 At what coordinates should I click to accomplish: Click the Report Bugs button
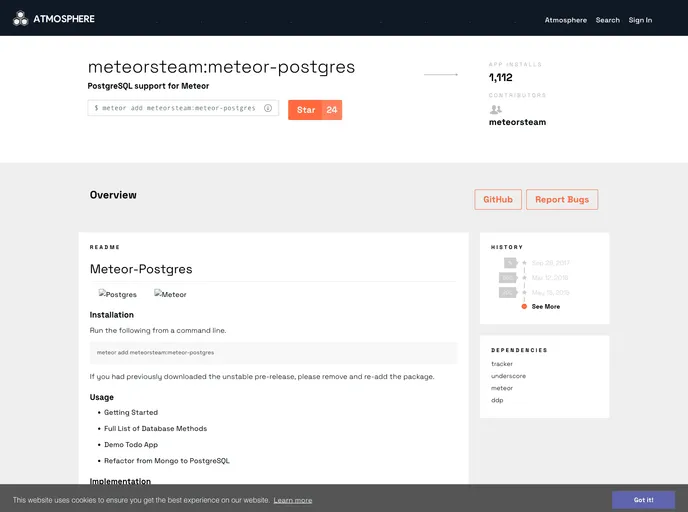[x=562, y=200]
